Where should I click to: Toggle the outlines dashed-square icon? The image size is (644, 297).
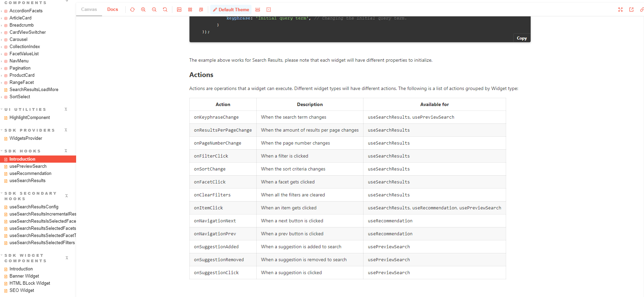coord(269,10)
